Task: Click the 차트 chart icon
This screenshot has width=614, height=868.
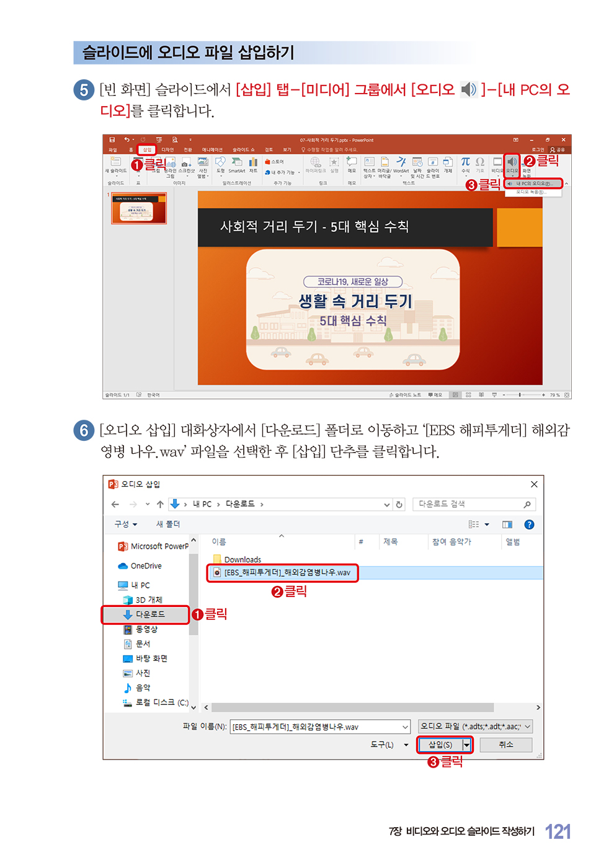Action: [x=253, y=165]
